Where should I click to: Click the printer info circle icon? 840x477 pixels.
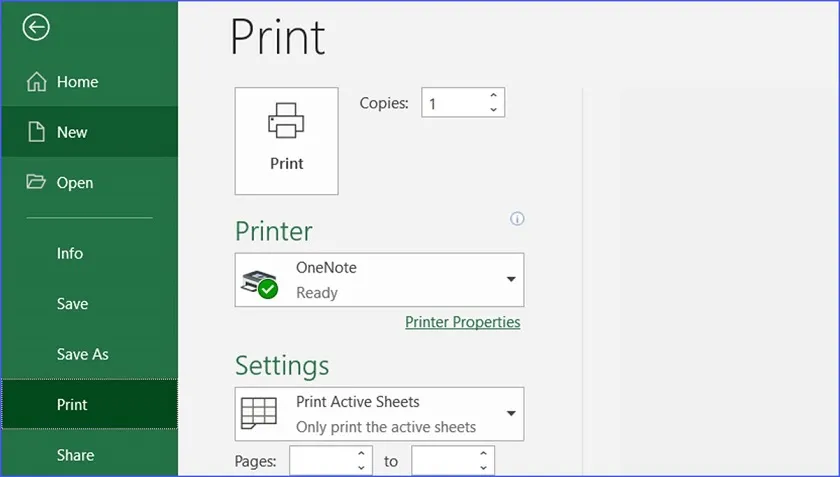pyautogui.click(x=517, y=219)
